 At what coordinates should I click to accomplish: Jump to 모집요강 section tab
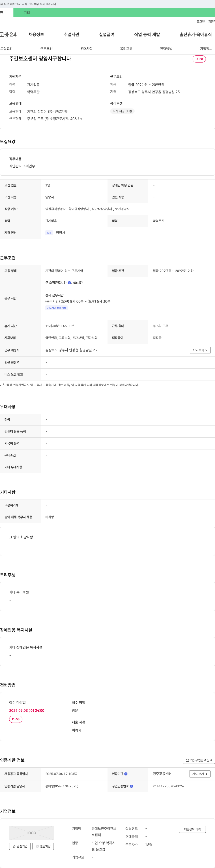tap(6, 49)
